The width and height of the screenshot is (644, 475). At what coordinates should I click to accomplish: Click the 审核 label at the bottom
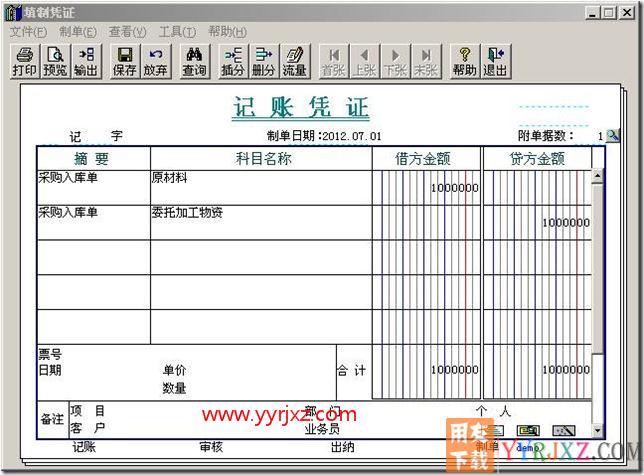211,447
